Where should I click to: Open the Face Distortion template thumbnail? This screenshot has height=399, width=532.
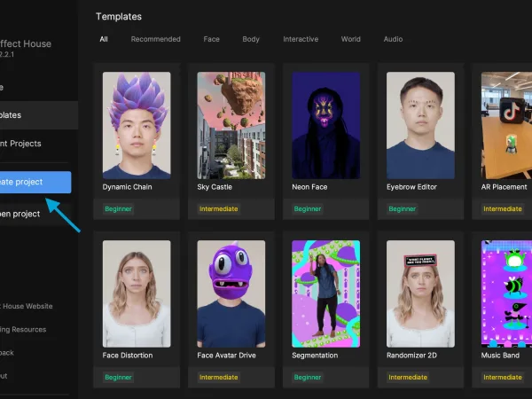[x=137, y=293]
